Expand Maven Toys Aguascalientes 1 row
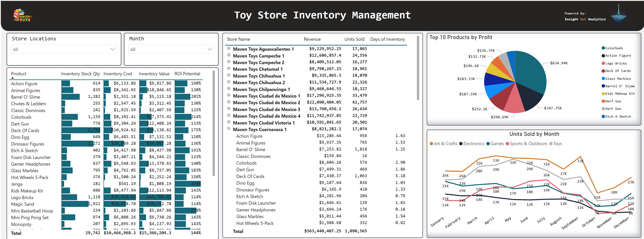 click(x=228, y=48)
